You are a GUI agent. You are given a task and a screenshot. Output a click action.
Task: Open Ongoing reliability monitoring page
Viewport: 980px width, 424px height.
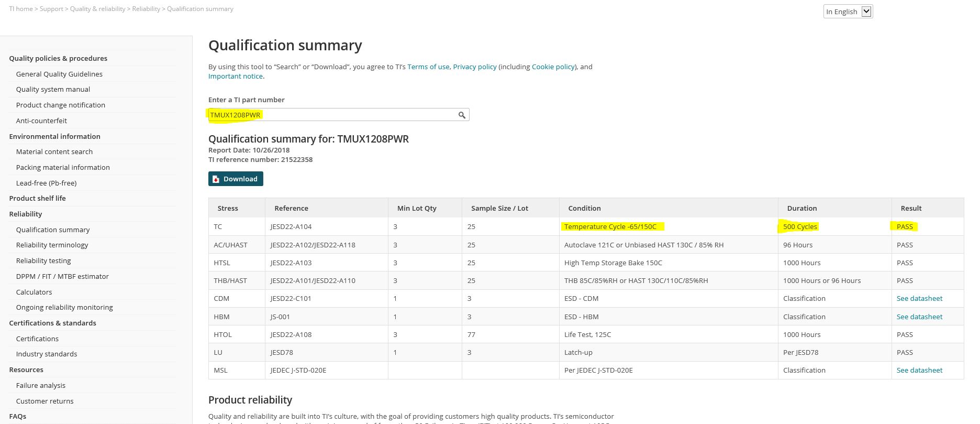(x=64, y=307)
